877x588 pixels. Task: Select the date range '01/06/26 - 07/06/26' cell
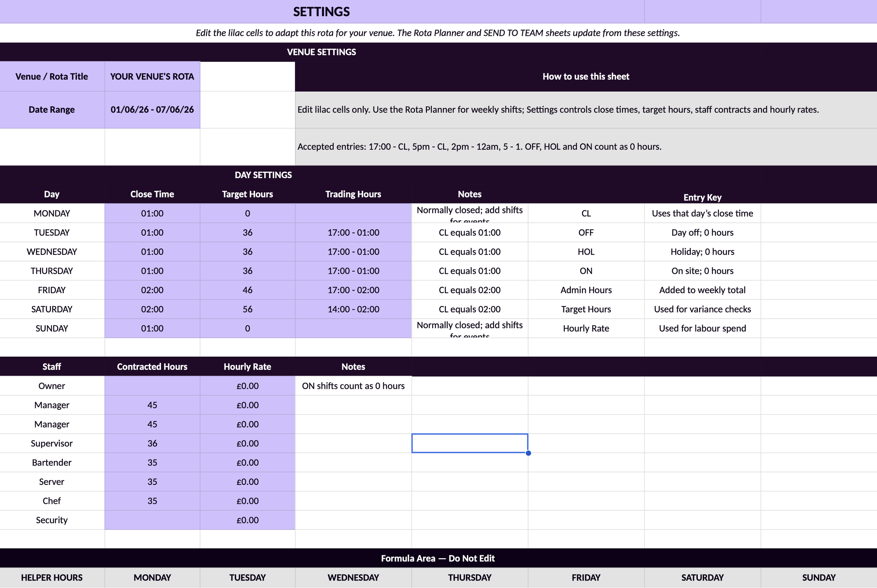tap(152, 109)
